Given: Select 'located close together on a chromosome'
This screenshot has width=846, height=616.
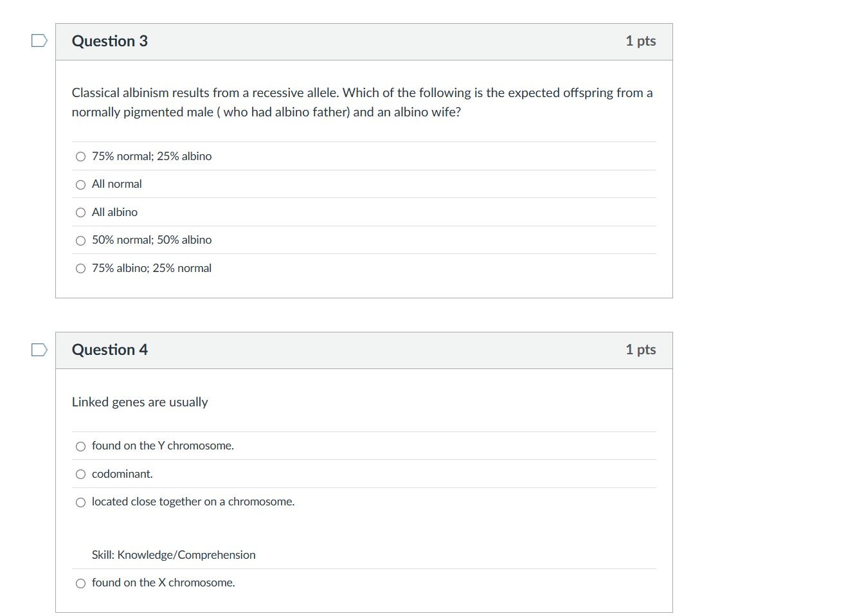Looking at the screenshot, I should click(80, 503).
